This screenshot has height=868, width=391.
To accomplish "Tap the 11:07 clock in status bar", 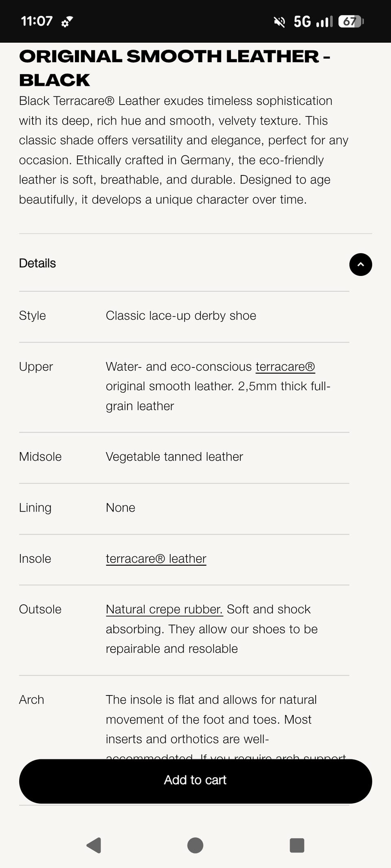I will click(x=37, y=21).
